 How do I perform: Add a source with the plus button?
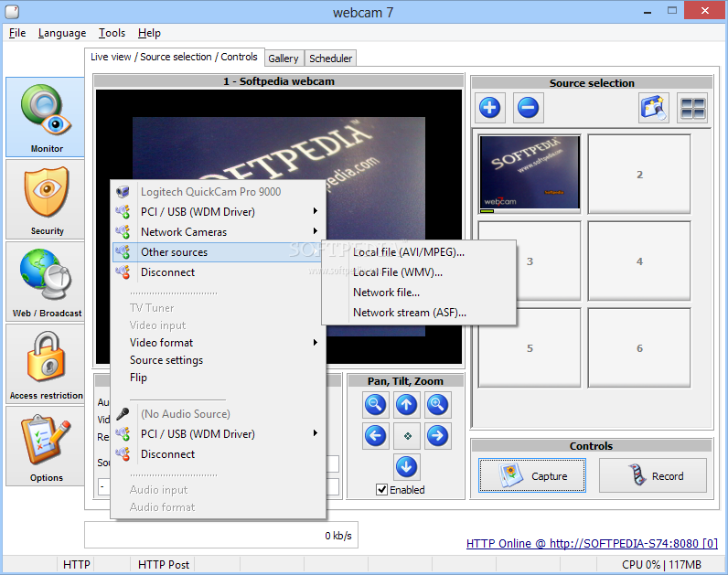(x=490, y=108)
